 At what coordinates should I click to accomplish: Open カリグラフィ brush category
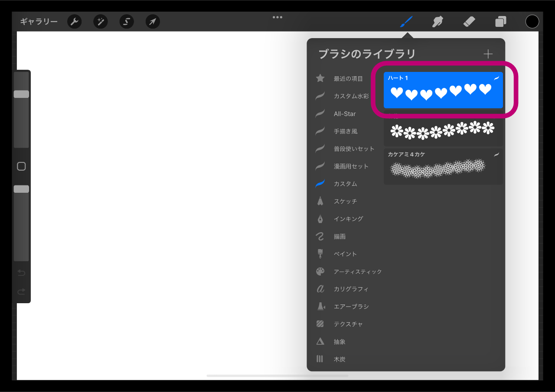(351, 289)
